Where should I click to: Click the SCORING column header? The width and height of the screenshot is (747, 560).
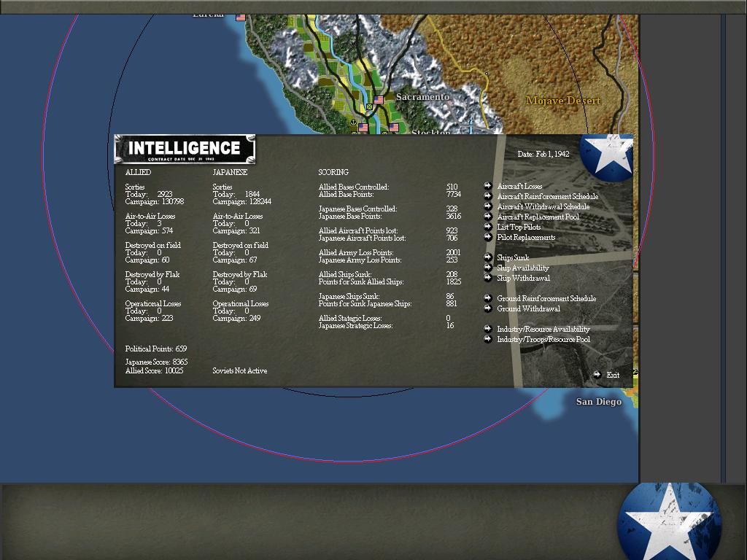point(333,172)
